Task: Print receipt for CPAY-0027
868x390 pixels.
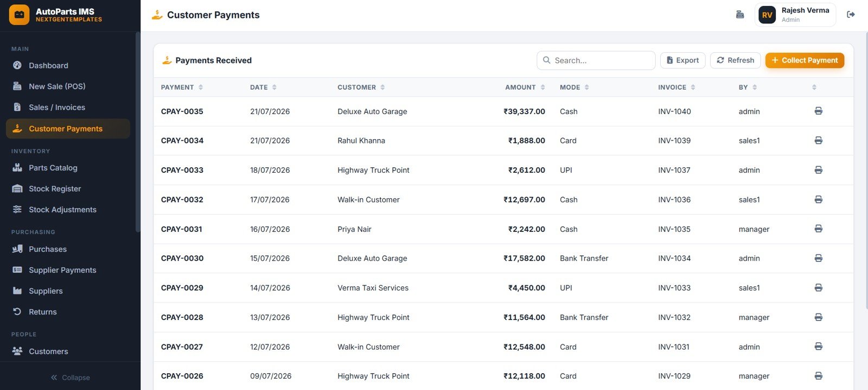Action: (x=818, y=347)
